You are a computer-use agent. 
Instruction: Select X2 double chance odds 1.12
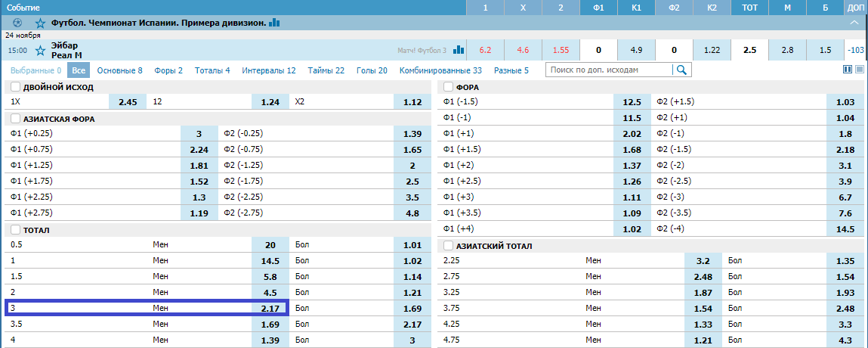point(412,102)
